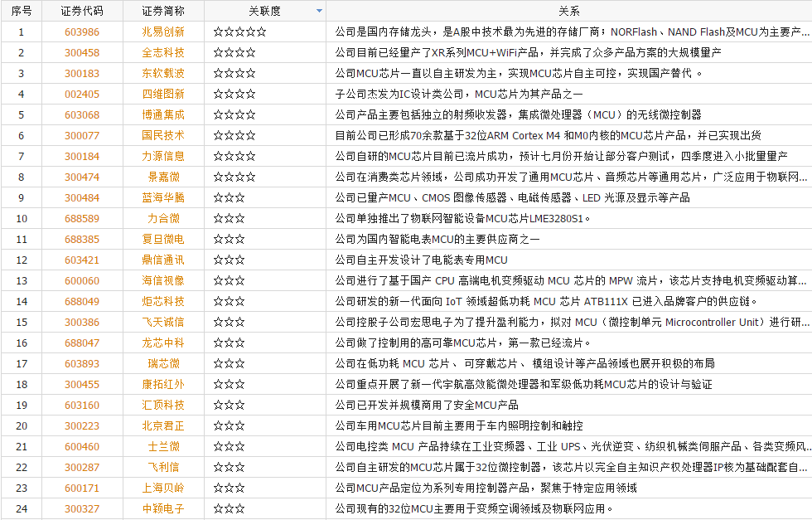Click the 关系 column header
The width and height of the screenshot is (812, 520).
(x=568, y=11)
